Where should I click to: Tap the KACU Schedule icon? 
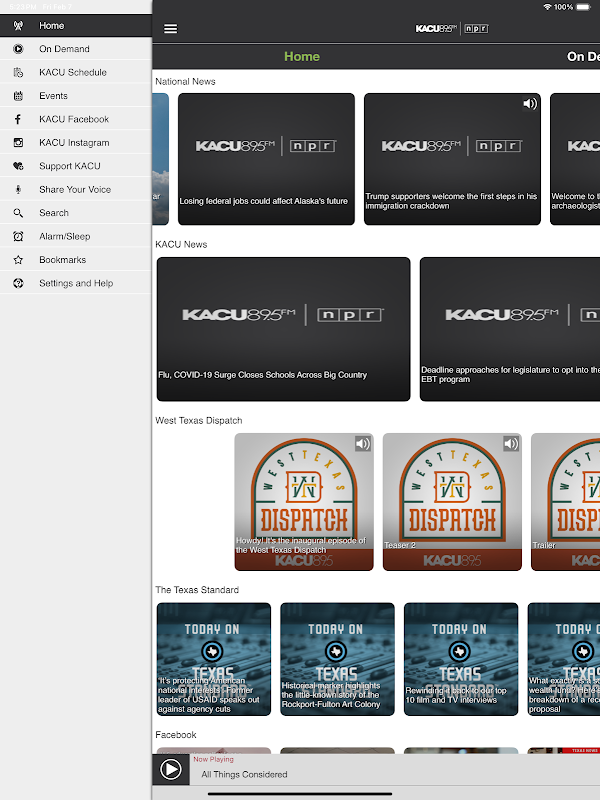click(18, 72)
